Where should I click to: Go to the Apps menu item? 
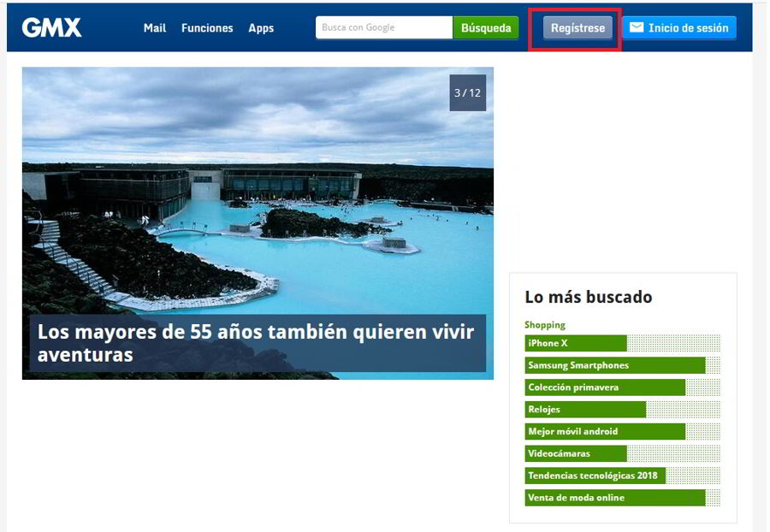(261, 28)
